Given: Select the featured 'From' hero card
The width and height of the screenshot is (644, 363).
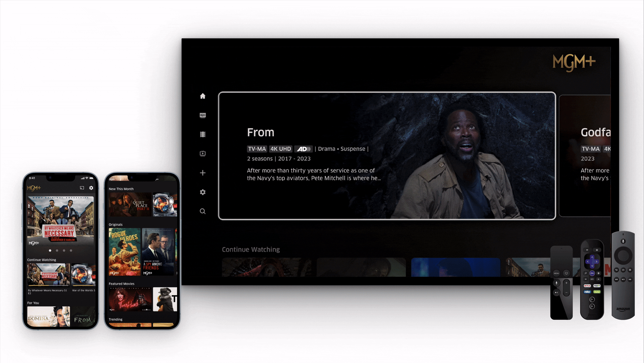Looking at the screenshot, I should click(387, 156).
